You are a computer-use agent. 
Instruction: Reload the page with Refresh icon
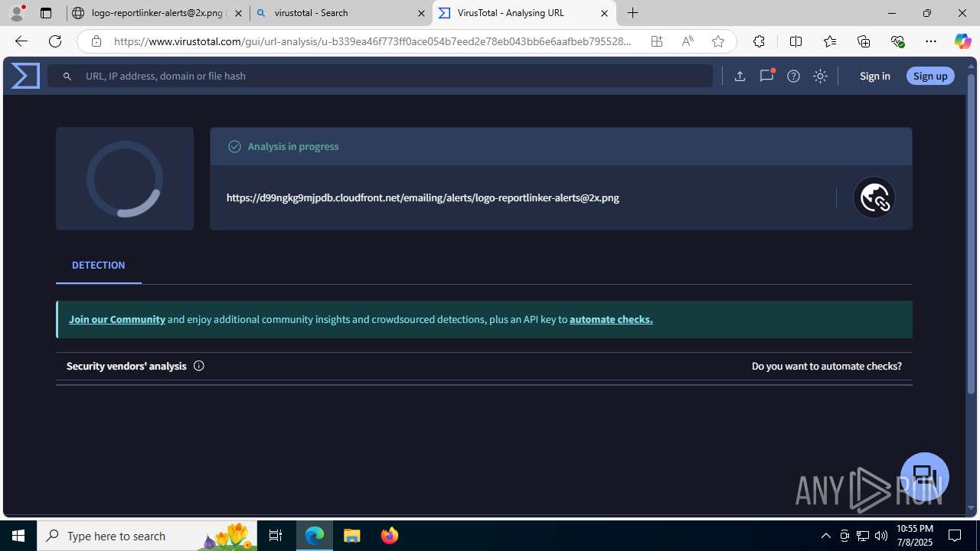pyautogui.click(x=55, y=41)
